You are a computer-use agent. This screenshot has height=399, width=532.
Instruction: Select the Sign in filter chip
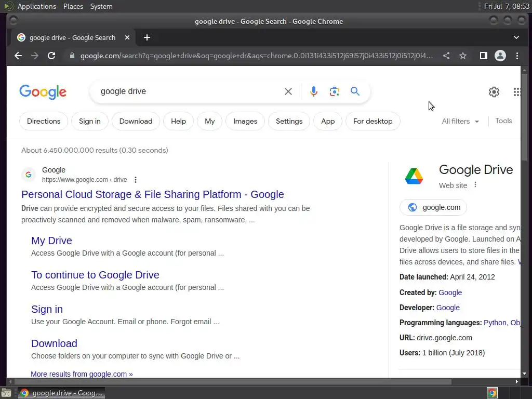tap(89, 121)
